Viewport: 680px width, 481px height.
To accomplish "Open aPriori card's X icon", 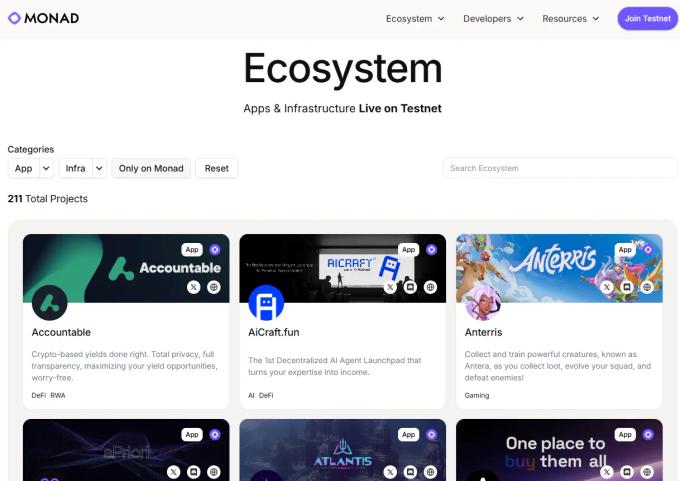I will pyautogui.click(x=173, y=472).
